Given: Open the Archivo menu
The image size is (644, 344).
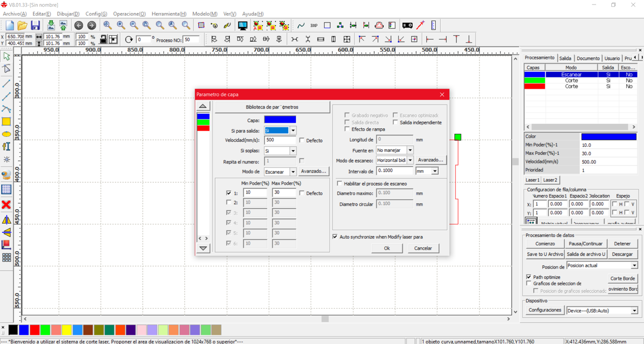Looking at the screenshot, I should coord(14,14).
